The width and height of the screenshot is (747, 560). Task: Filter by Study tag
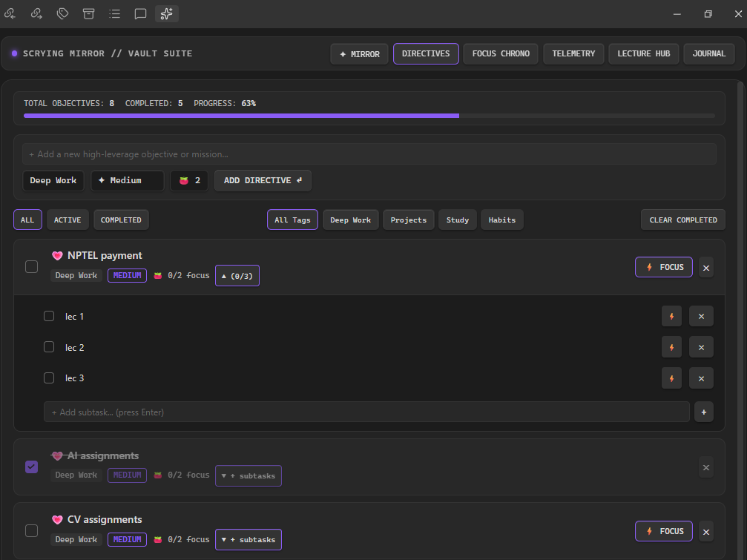pos(458,220)
